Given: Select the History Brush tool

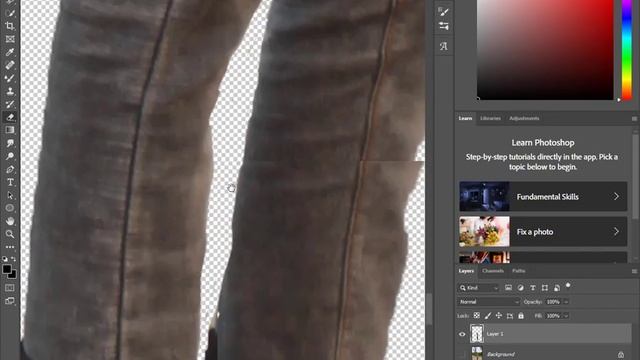Looking at the screenshot, I should 10,104.
